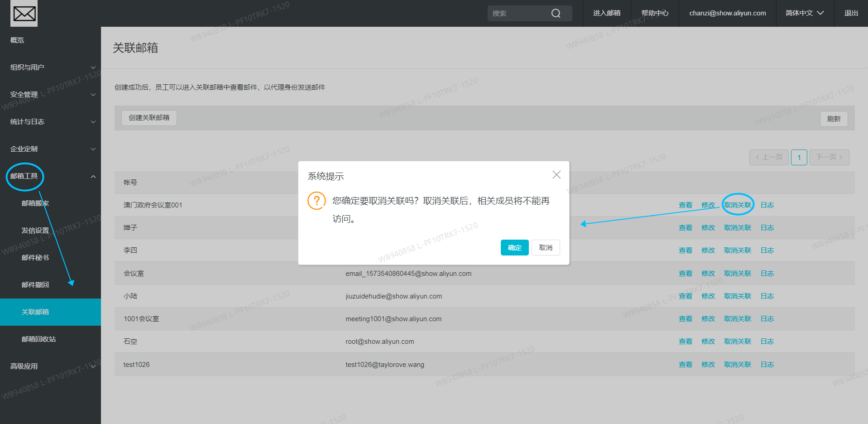Select 邮箱回收站 in the sidebar
This screenshot has height=424, width=868.
(x=39, y=339)
